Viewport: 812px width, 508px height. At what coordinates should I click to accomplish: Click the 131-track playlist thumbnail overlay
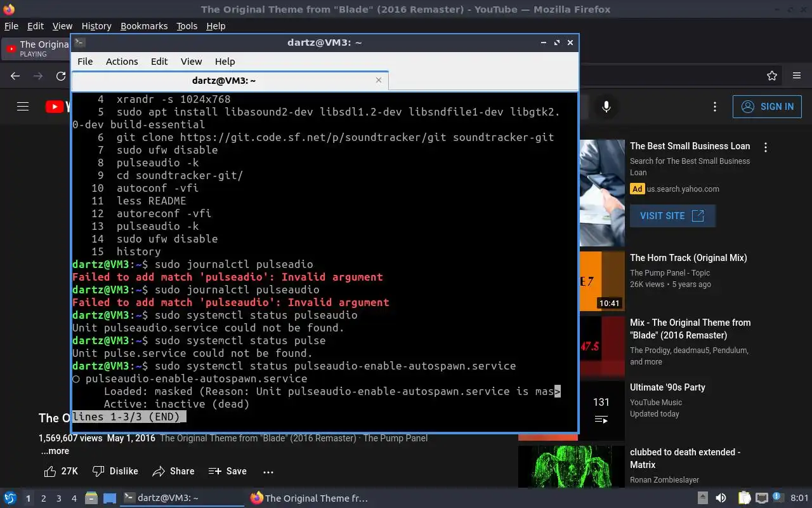(x=601, y=410)
